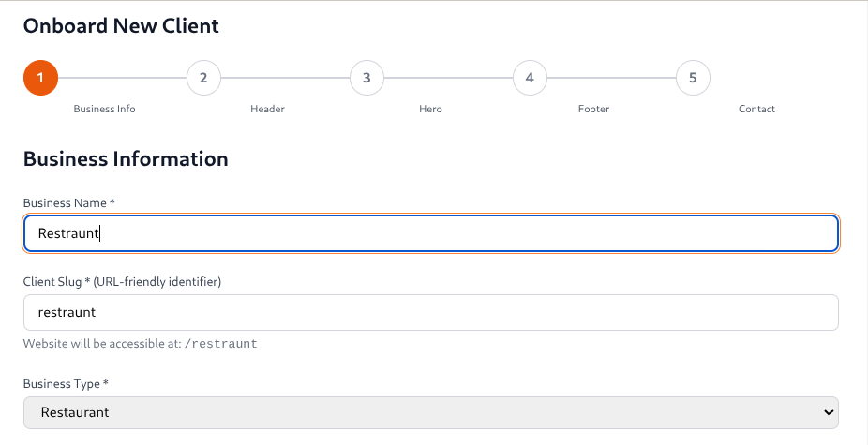Click the Business Information section heading
Viewport: 868px width, 445px height.
(x=126, y=158)
